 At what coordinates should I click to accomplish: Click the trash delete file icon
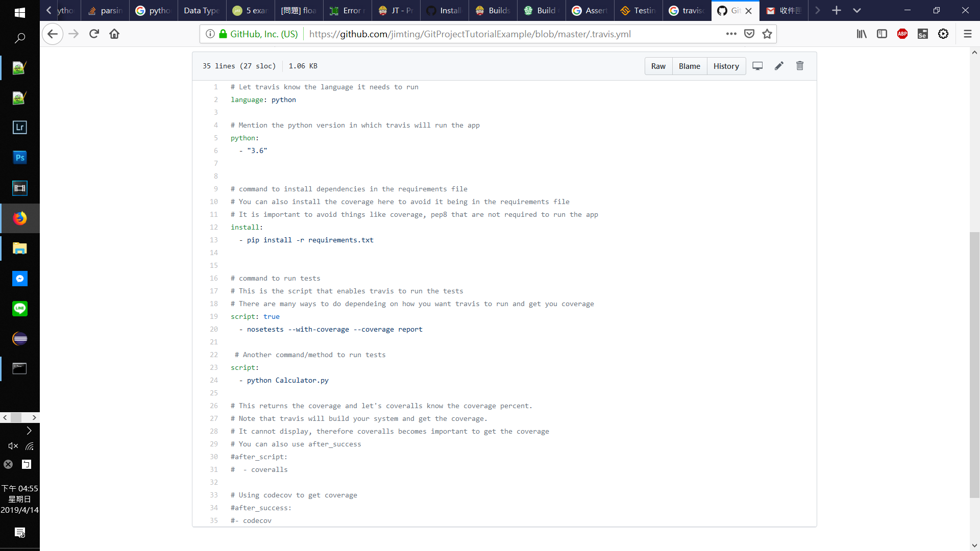pos(800,66)
